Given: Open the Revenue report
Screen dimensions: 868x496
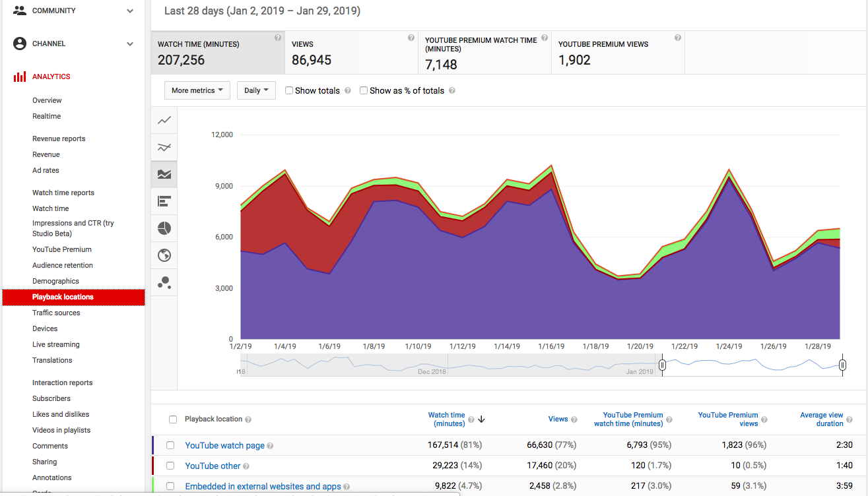Looking at the screenshot, I should [46, 154].
